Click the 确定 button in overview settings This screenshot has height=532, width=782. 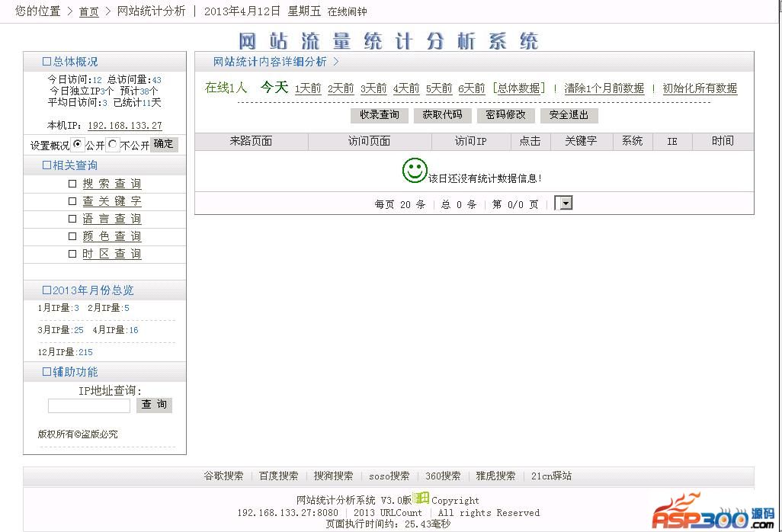(164, 144)
